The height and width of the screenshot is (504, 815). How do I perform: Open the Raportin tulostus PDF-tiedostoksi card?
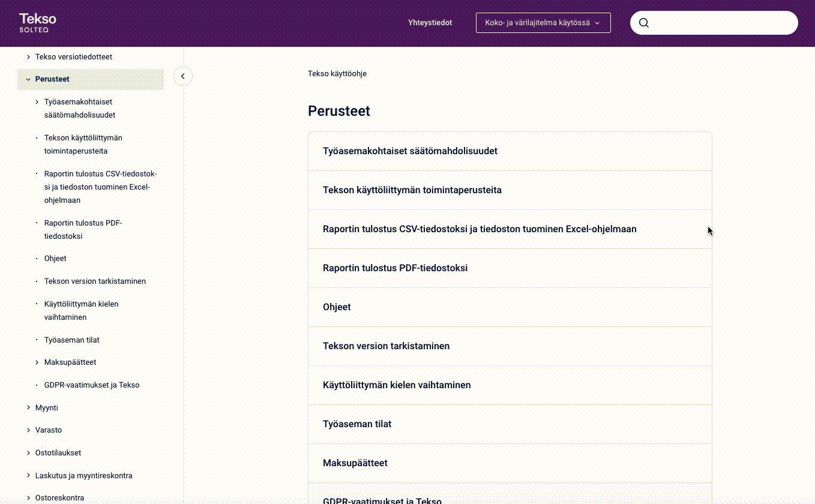395,268
